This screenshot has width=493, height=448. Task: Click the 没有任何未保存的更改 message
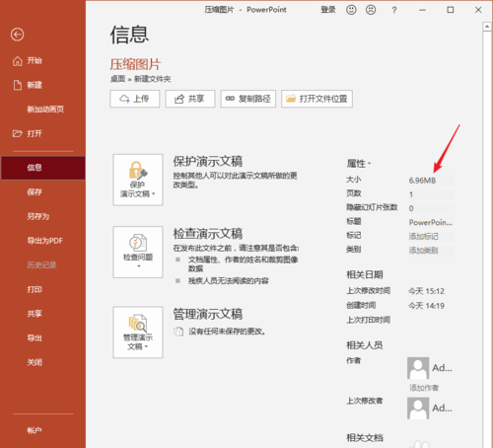pyautogui.click(x=227, y=332)
